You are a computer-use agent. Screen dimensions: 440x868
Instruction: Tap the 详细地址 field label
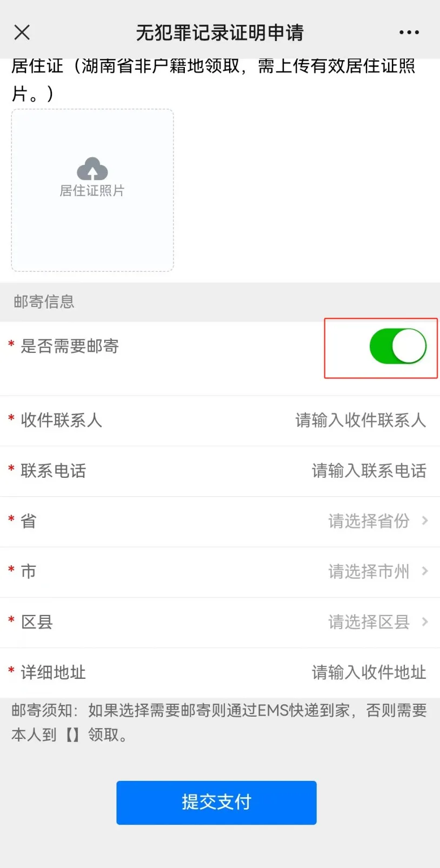[53, 672]
